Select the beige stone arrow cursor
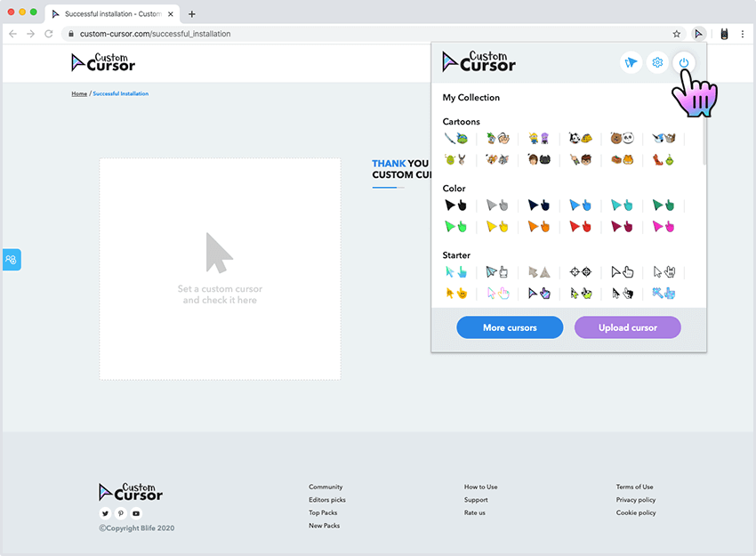756x556 pixels. click(x=539, y=272)
